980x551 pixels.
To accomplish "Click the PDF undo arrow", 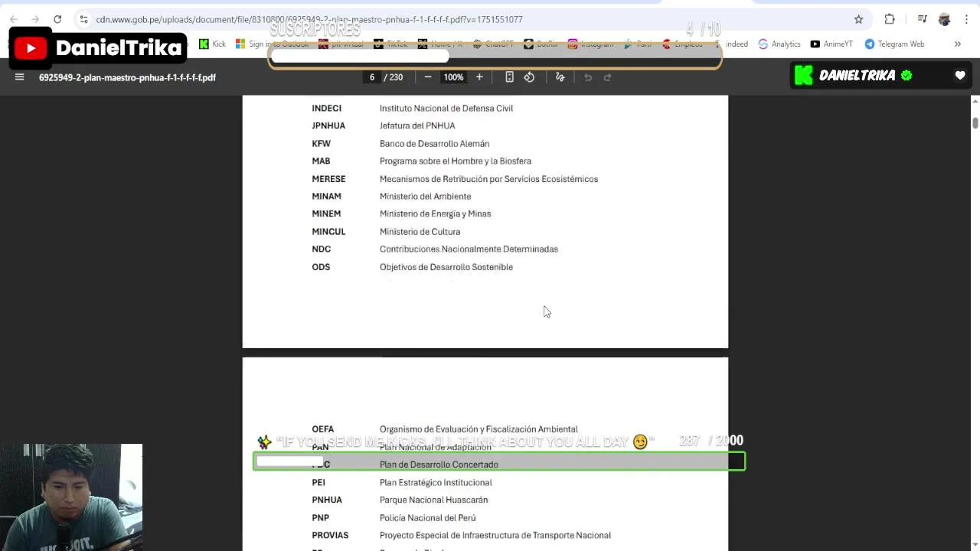I will click(588, 77).
